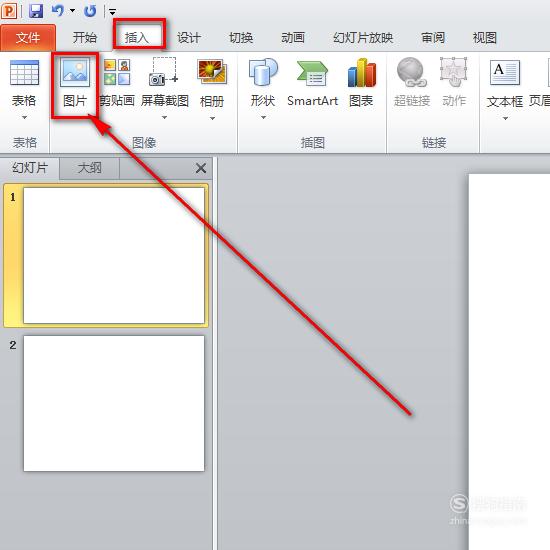Select slide 2 thumbnail
Image resolution: width=550 pixels, height=550 pixels.
(x=114, y=403)
